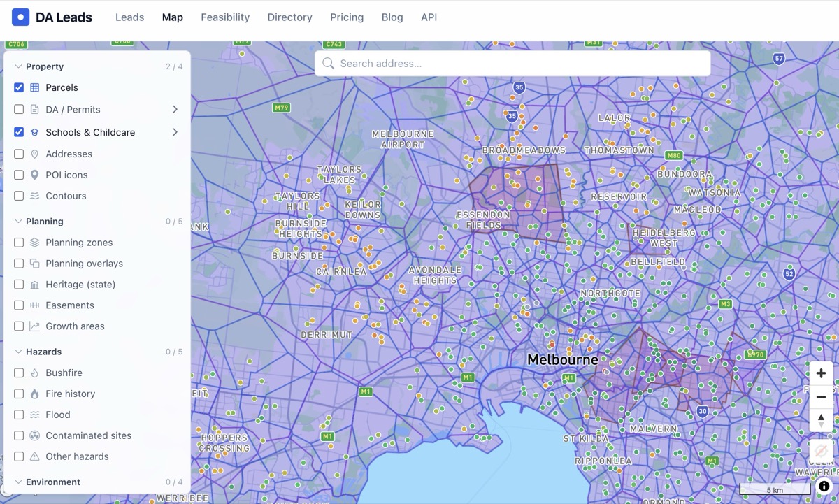Click the Growth areas chart icon

click(x=34, y=326)
